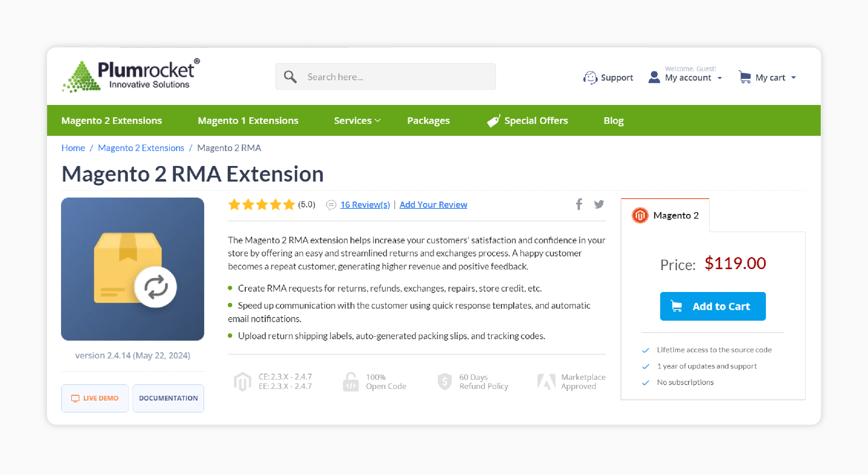Open the Packages menu item
This screenshot has height=475, width=868.
(x=428, y=121)
